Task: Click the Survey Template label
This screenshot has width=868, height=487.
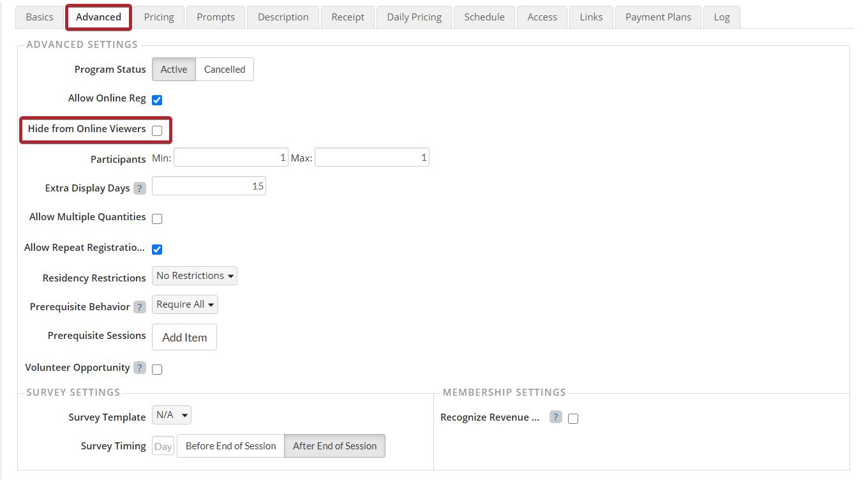Action: coord(107,417)
